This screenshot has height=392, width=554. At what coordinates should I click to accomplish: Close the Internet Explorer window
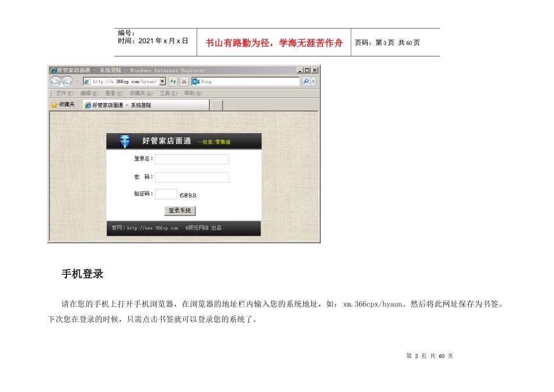315,71
